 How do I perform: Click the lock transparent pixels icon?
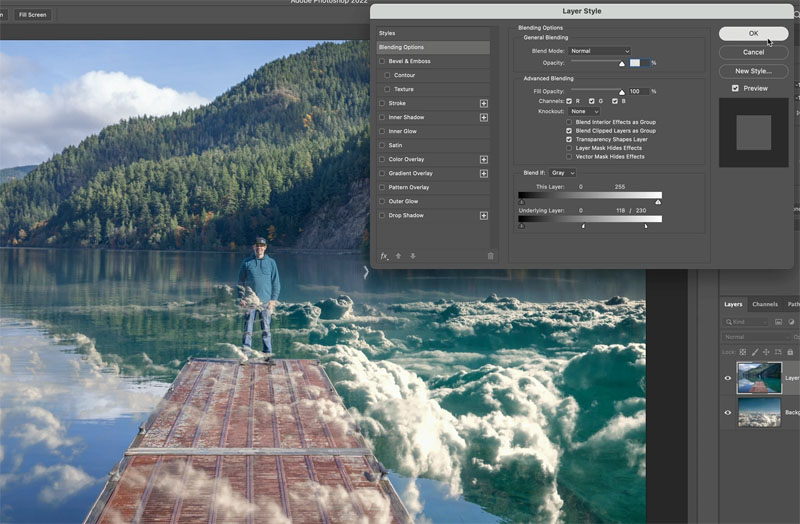pos(743,352)
